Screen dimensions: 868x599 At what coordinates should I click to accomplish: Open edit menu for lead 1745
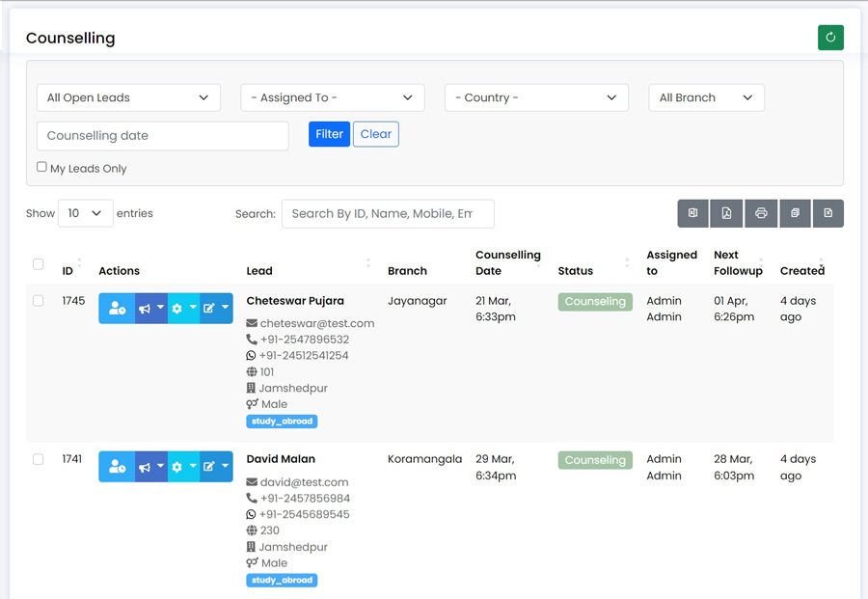(x=216, y=309)
